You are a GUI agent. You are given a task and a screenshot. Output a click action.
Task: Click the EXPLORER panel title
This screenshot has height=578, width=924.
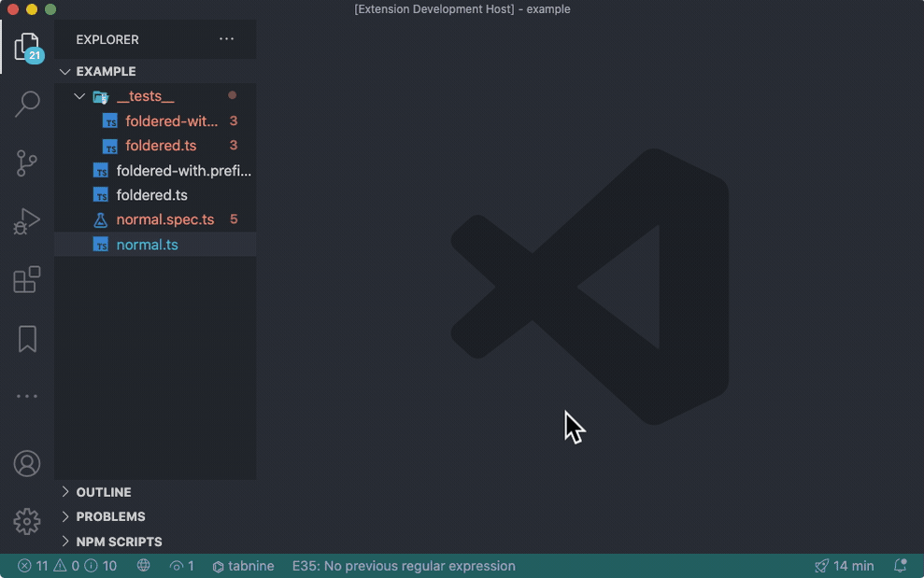click(107, 39)
